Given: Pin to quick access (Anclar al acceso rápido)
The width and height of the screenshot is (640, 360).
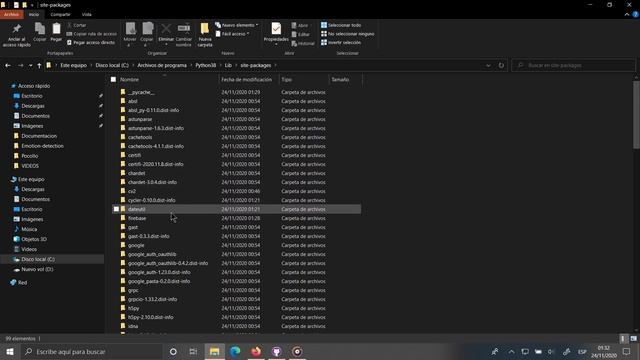Looking at the screenshot, I should point(17,35).
